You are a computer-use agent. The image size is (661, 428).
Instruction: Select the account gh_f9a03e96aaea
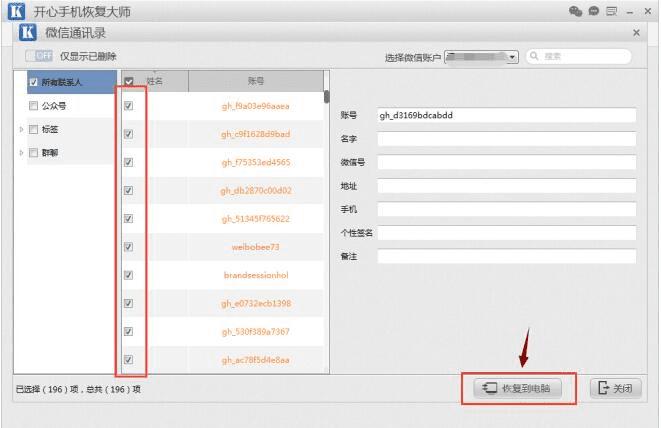click(255, 106)
